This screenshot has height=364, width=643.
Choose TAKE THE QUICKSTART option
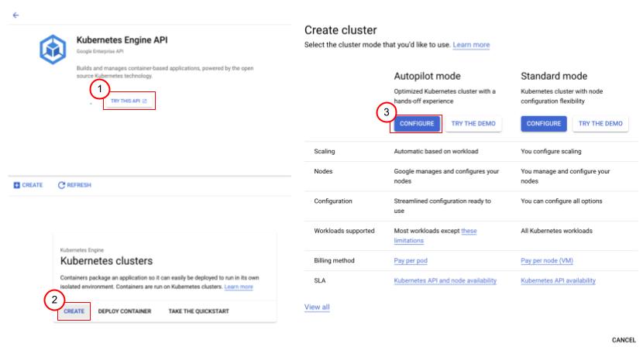pyautogui.click(x=199, y=311)
